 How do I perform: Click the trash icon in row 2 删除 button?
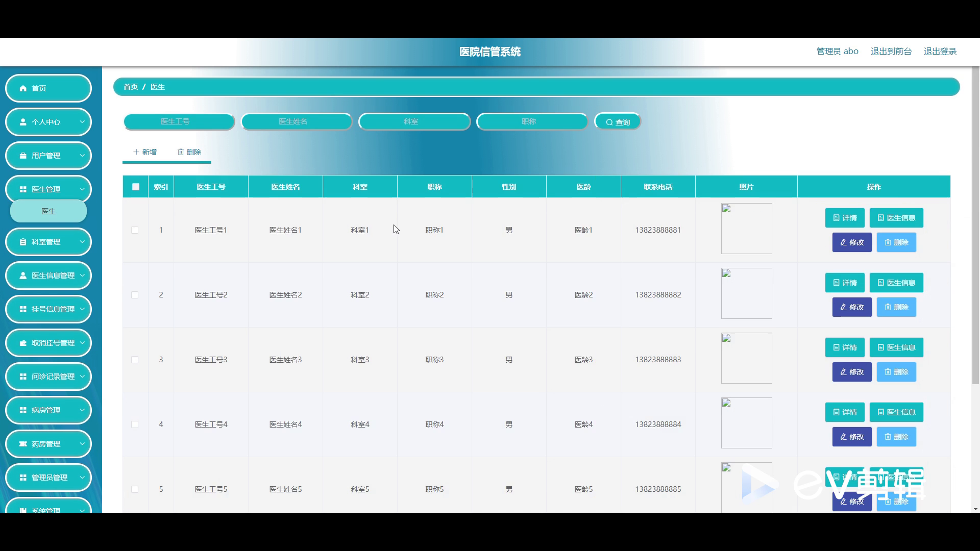click(x=888, y=307)
